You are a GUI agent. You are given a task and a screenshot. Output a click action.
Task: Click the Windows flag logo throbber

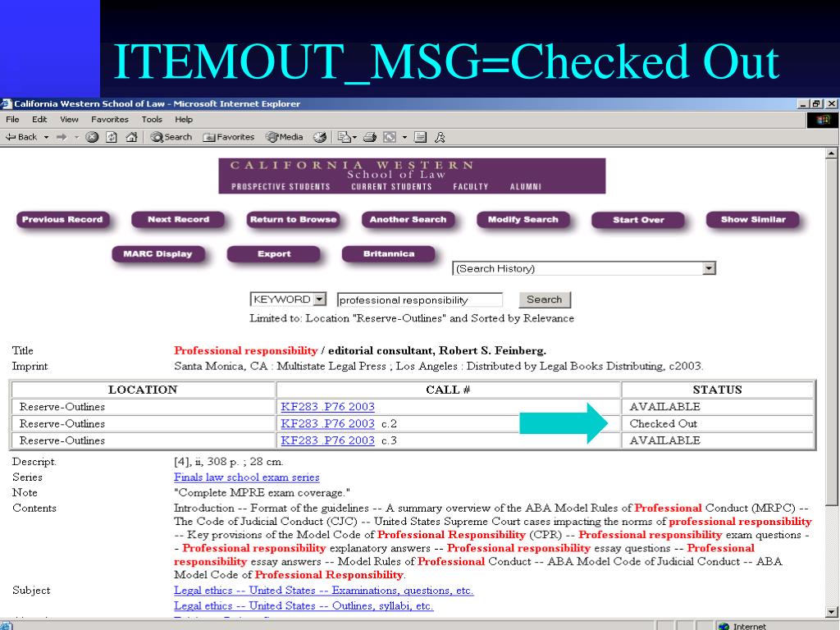tap(823, 120)
